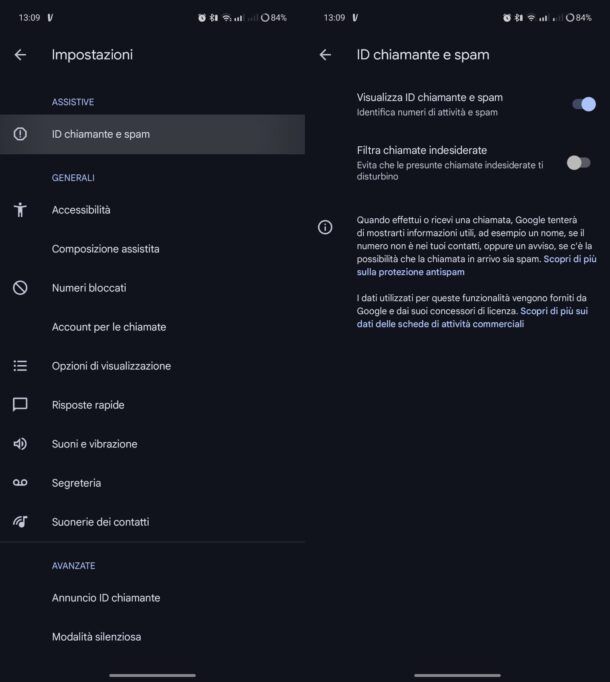Viewport: 610px width, 682px height.
Task: Tap the Numeri bloccati blocked icon
Action: (x=20, y=288)
